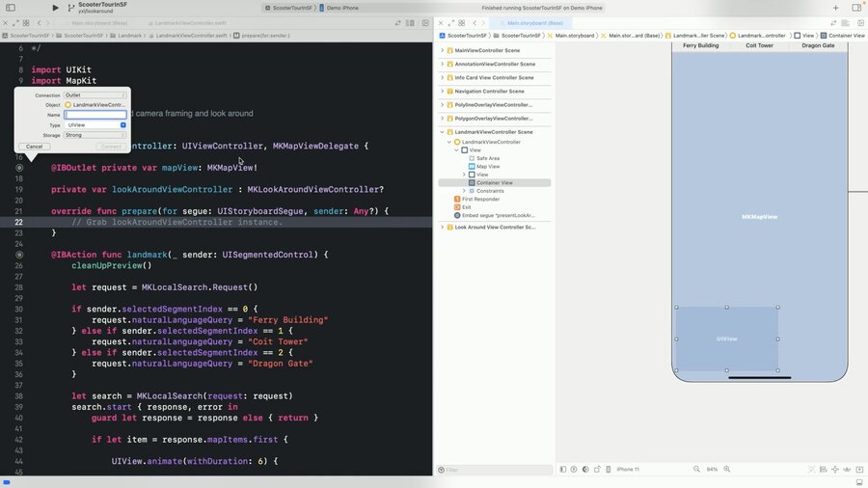Viewport: 868px width, 488px height.
Task: Expand MainViewController Scene in outline
Action: tap(442, 50)
